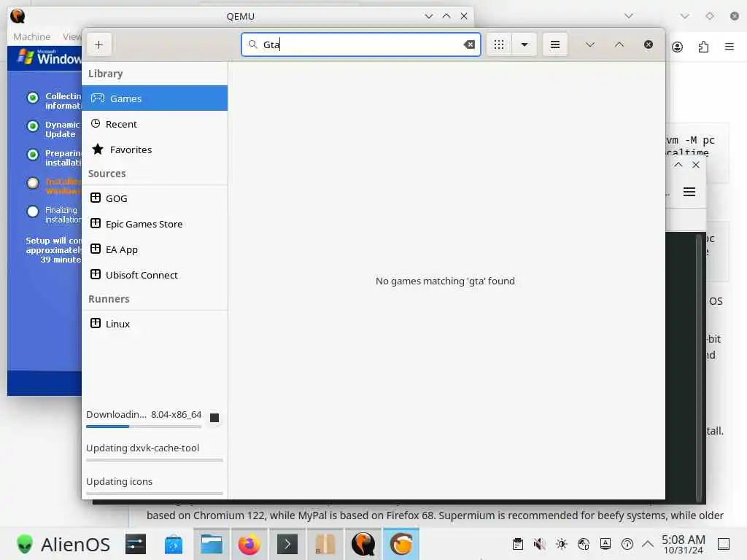
Task: Open the Lutris hamburger menu
Action: [555, 44]
